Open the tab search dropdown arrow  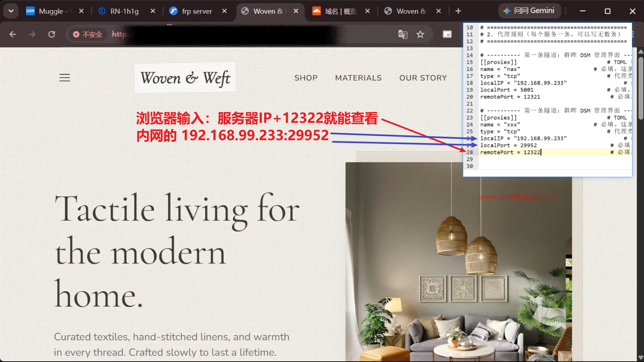11,11
